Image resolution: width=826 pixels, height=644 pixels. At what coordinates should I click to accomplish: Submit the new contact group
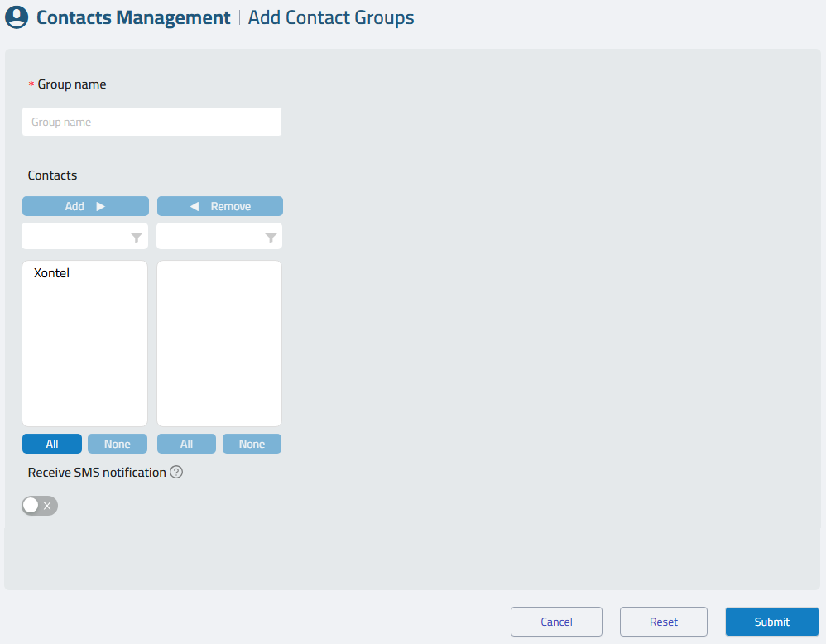(x=771, y=622)
